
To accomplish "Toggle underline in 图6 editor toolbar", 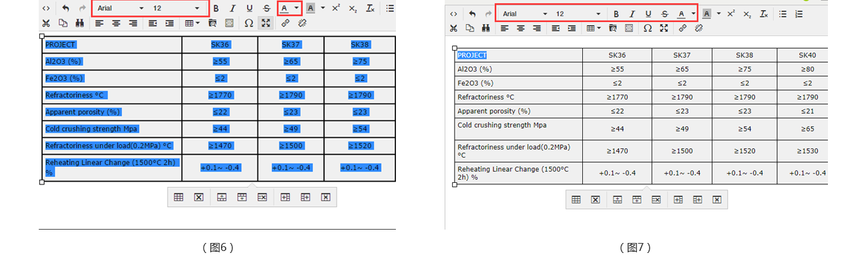I will tap(249, 9).
